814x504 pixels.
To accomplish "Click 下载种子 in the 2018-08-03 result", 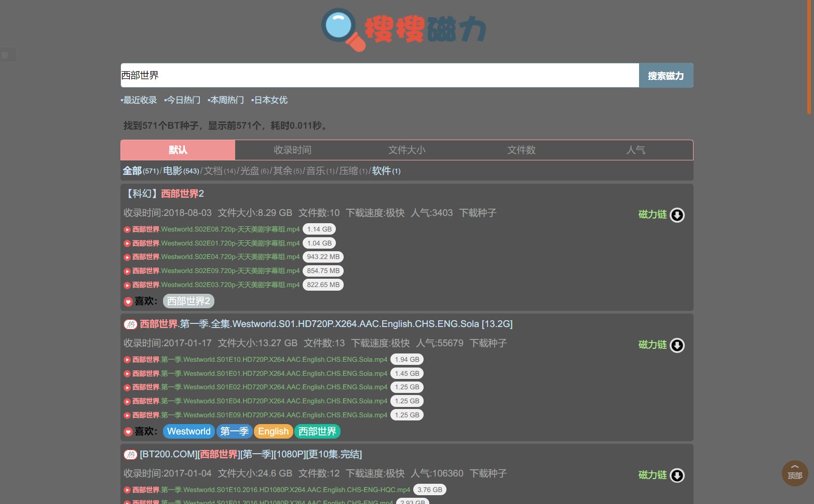I will point(478,213).
